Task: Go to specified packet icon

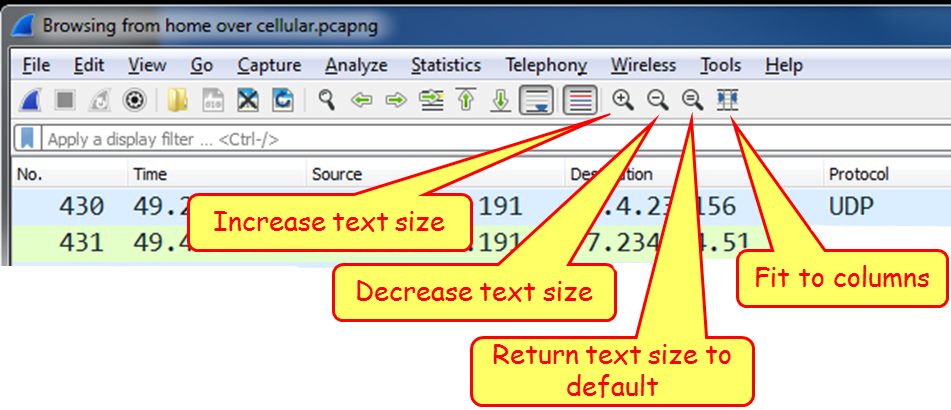Action: pyautogui.click(x=431, y=100)
